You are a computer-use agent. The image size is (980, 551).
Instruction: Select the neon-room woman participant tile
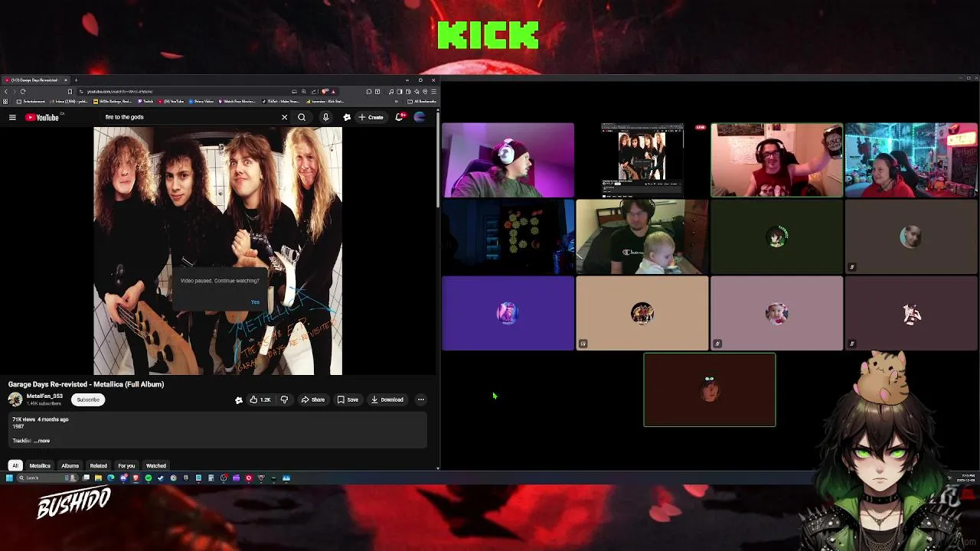pyautogui.click(x=911, y=160)
